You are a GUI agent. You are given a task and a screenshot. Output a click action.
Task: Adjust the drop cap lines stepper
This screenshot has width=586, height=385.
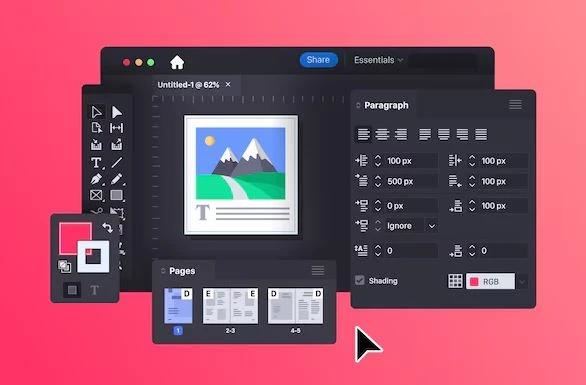click(378, 250)
